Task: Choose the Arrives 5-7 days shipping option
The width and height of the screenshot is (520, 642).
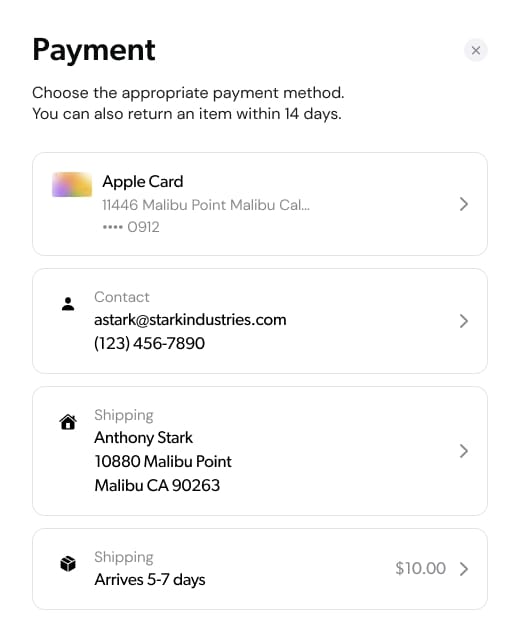Action: (150, 580)
